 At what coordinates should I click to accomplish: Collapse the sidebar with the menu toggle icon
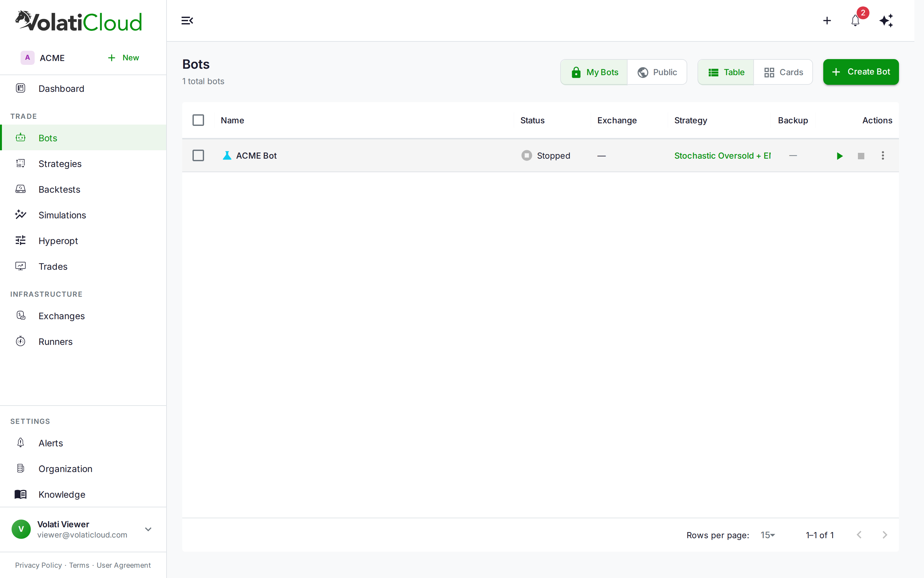pos(187,21)
